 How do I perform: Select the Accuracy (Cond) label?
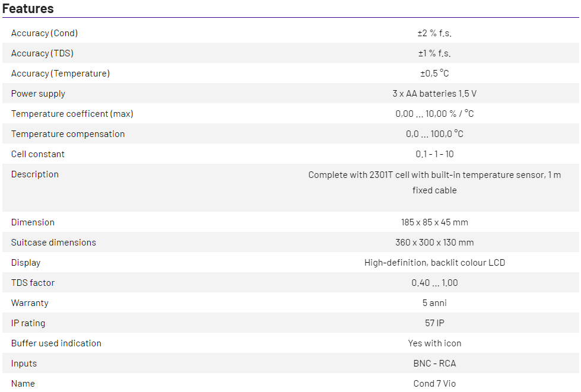click(x=45, y=33)
